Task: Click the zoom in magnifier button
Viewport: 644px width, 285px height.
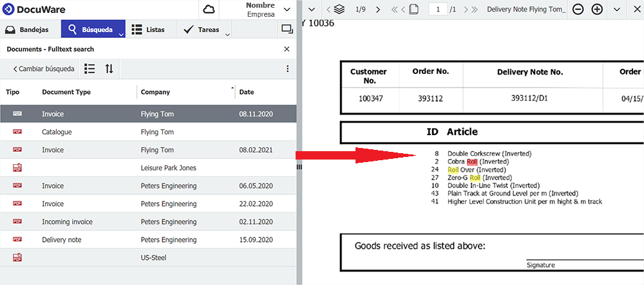Action: point(597,9)
